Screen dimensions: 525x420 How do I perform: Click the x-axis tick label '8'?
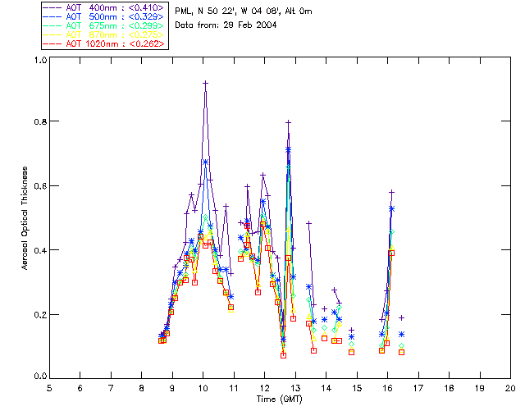click(142, 388)
